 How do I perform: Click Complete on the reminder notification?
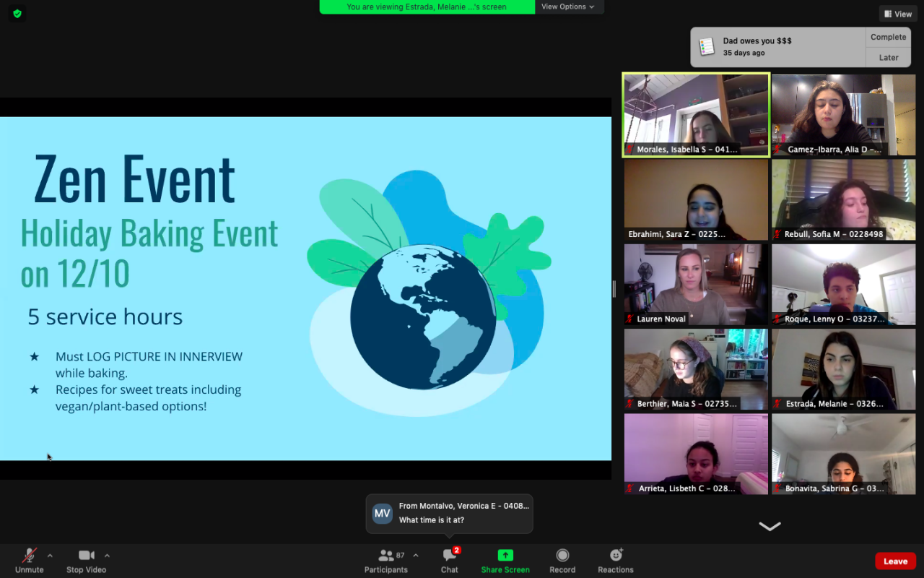click(888, 38)
